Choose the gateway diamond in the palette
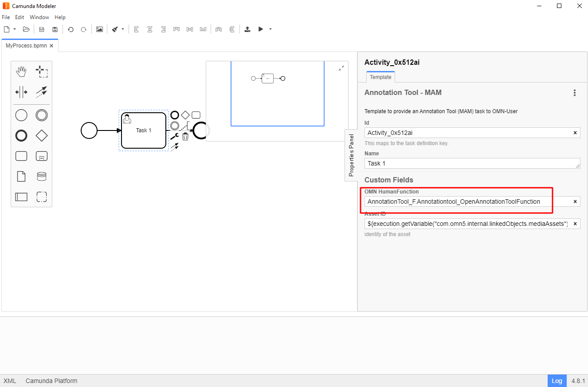Viewport: 588px width, 387px height. point(42,136)
